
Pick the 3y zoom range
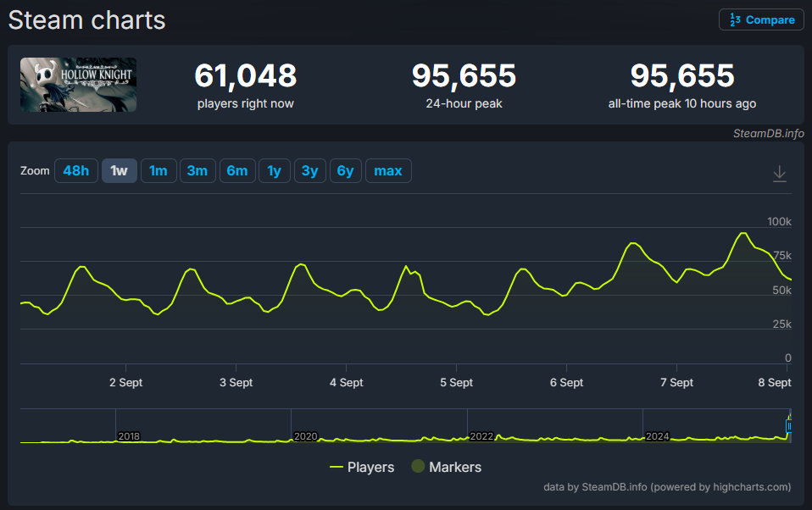[309, 171]
